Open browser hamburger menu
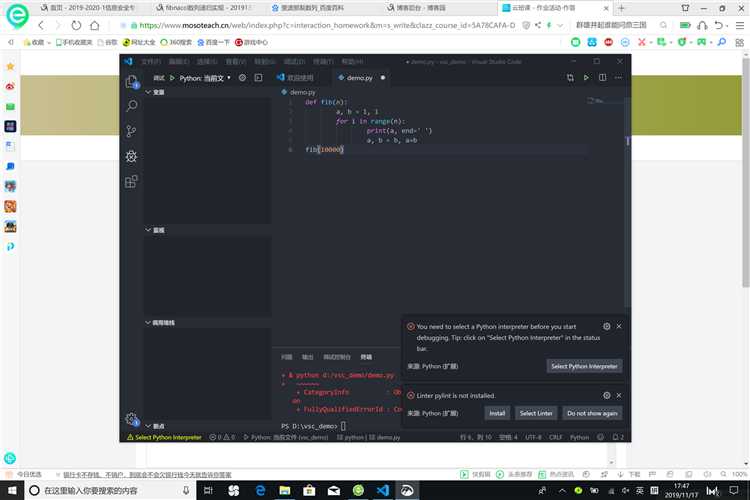Viewport: 750px width, 500px height. tap(739, 25)
